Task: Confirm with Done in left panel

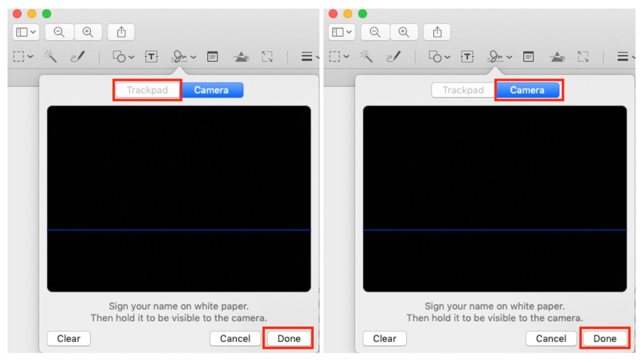Action: (289, 339)
